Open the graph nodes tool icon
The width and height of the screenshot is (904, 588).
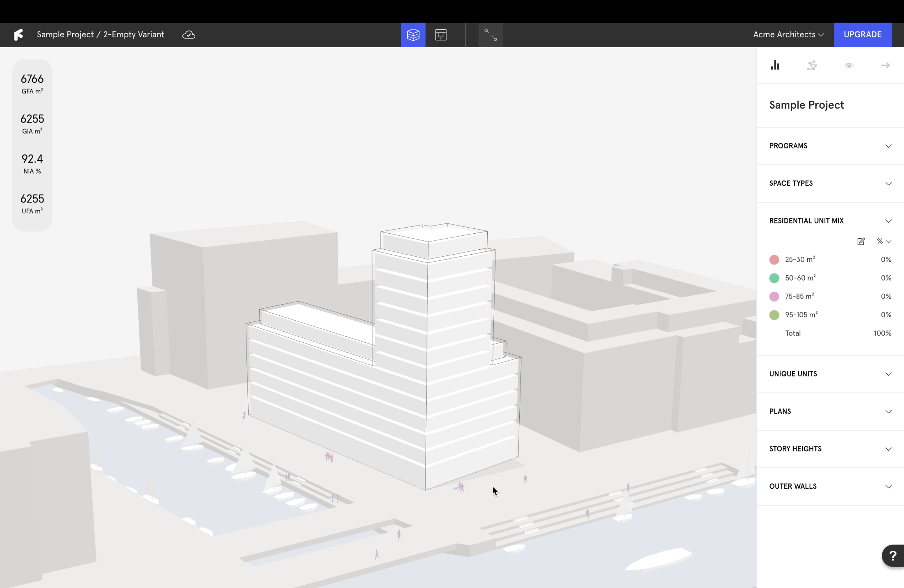click(x=491, y=35)
